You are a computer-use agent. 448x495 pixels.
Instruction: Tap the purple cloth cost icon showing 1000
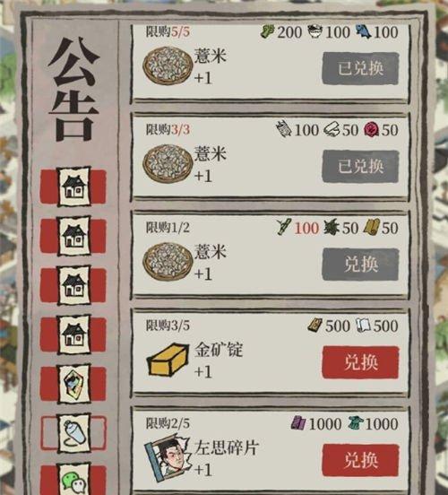[x=298, y=423]
